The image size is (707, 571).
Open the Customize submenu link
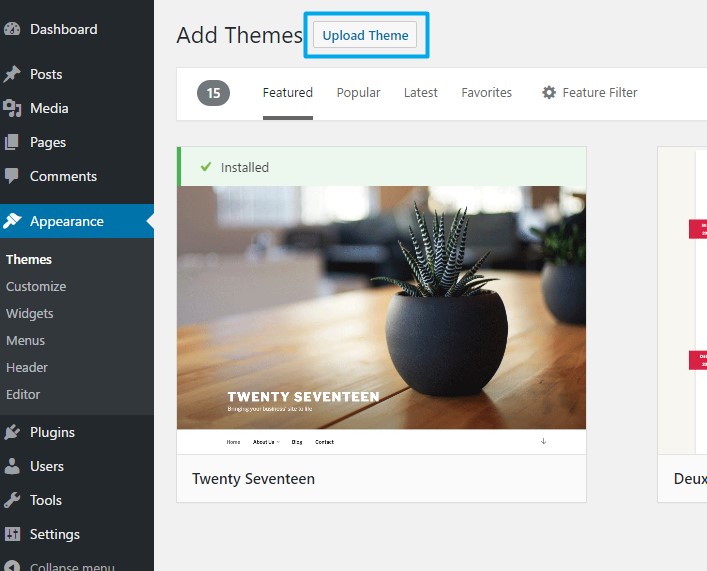(36, 286)
